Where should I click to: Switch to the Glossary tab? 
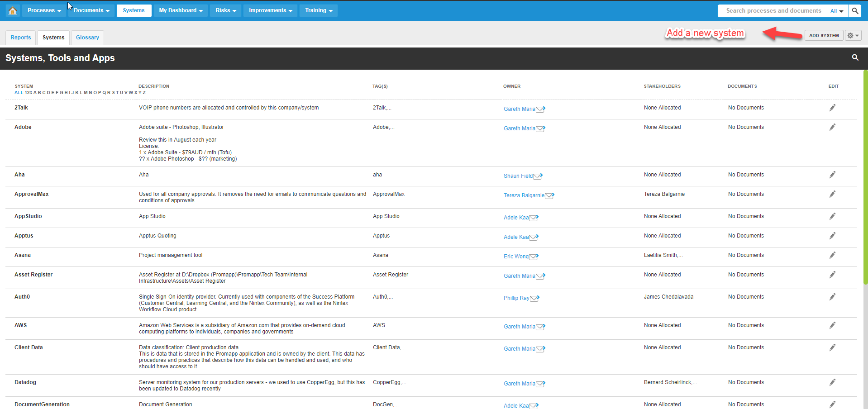[87, 38]
